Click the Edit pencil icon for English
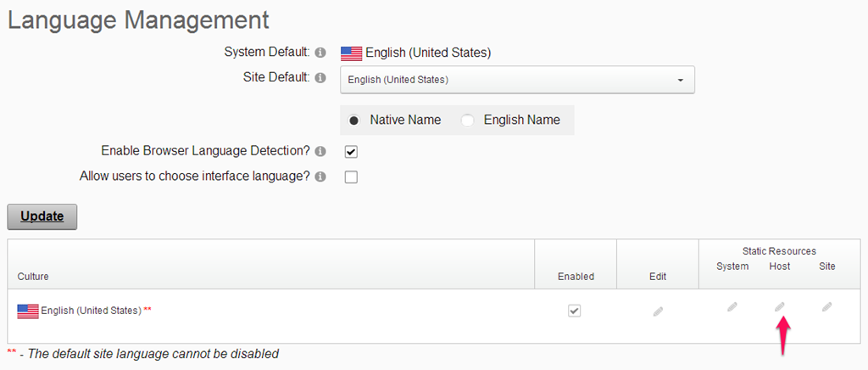This screenshot has height=370, width=868. [x=658, y=311]
